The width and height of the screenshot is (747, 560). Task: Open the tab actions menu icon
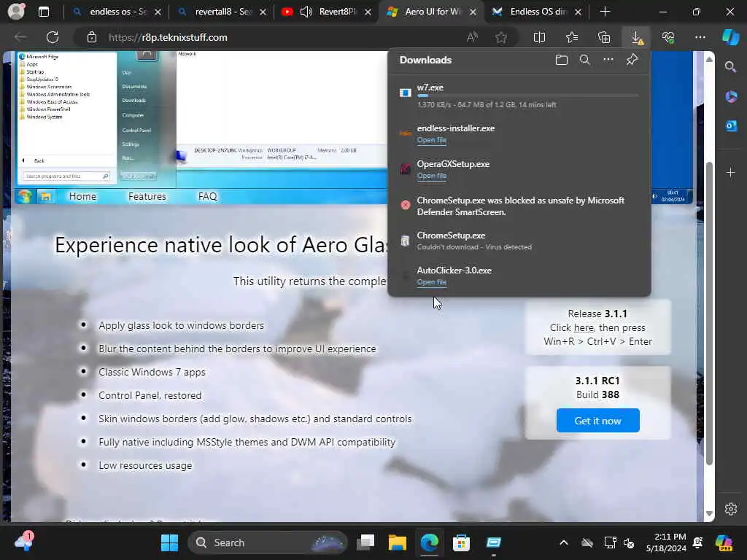click(44, 12)
